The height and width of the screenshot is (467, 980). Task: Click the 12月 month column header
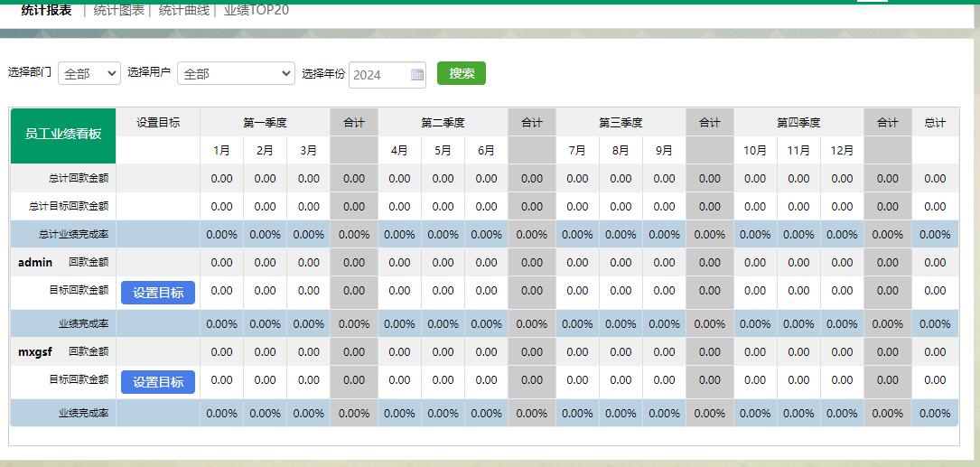coord(842,151)
